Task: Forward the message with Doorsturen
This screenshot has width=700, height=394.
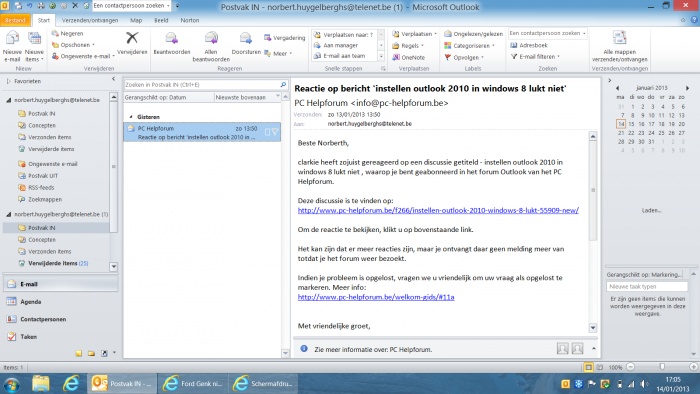Action: coord(246,44)
